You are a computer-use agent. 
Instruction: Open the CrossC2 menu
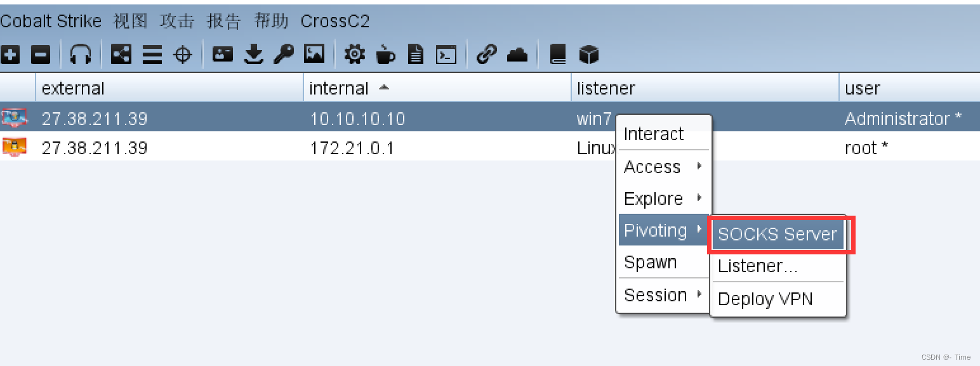coord(335,21)
